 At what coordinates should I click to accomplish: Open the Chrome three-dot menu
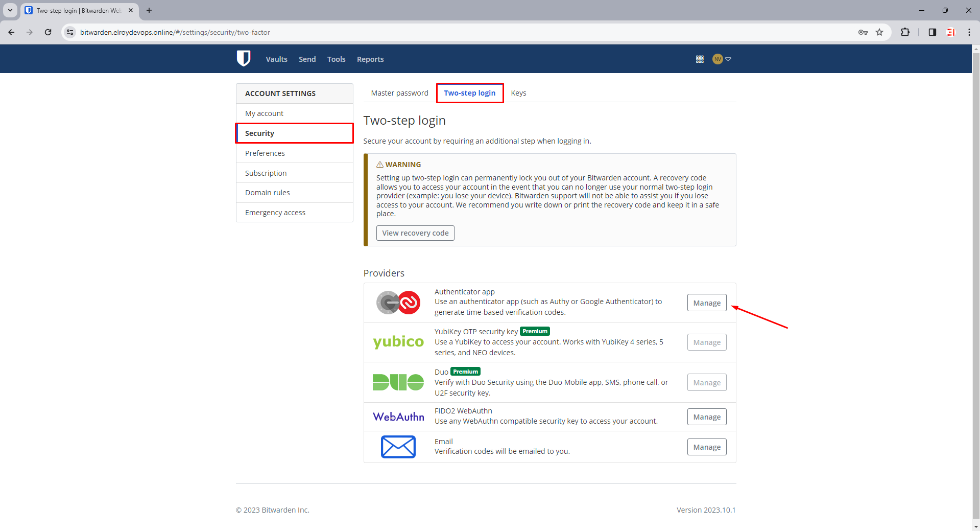(x=969, y=32)
